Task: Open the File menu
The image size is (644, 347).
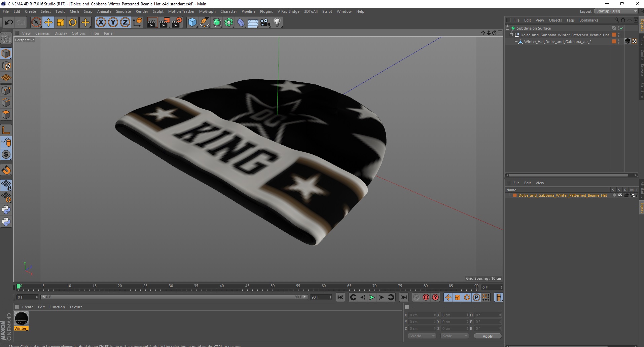Action: pyautogui.click(x=6, y=11)
